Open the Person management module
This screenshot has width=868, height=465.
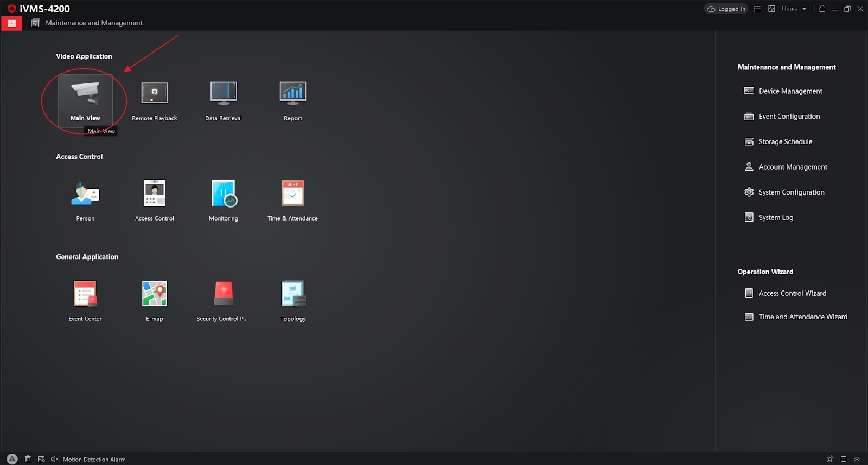pos(85,201)
